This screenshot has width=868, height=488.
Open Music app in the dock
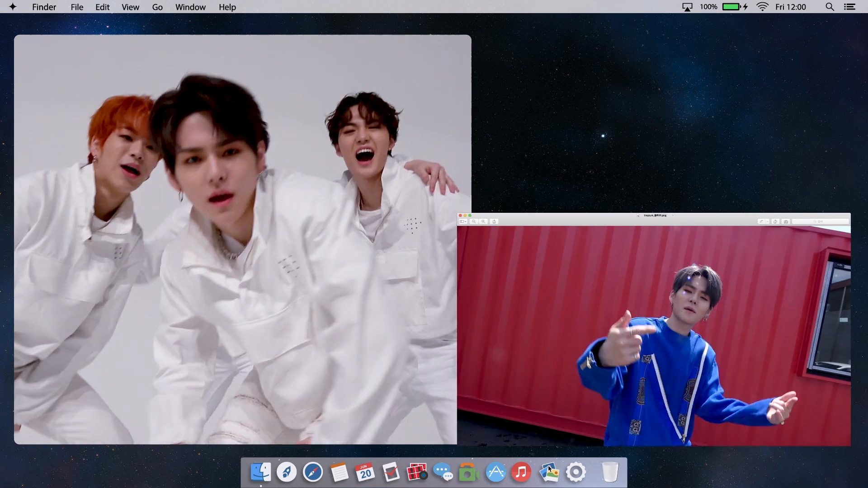click(x=521, y=472)
